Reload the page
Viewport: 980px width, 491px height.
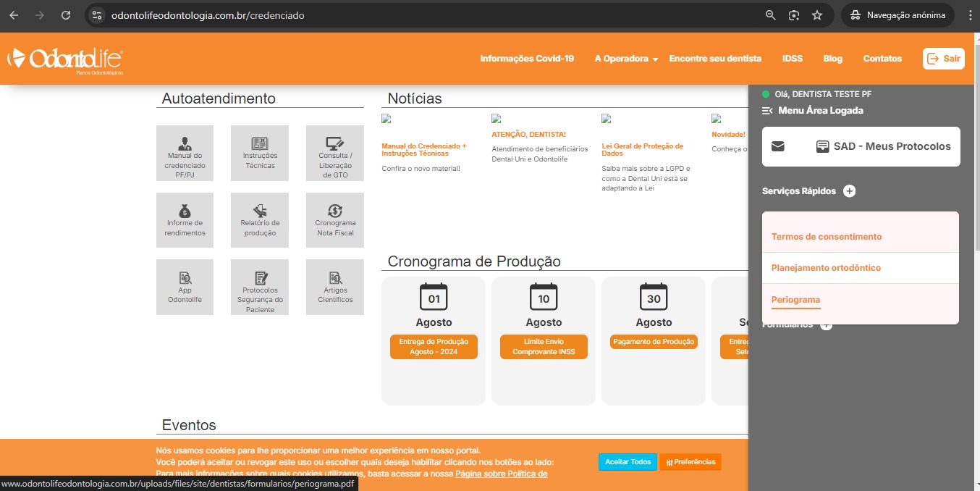66,15
